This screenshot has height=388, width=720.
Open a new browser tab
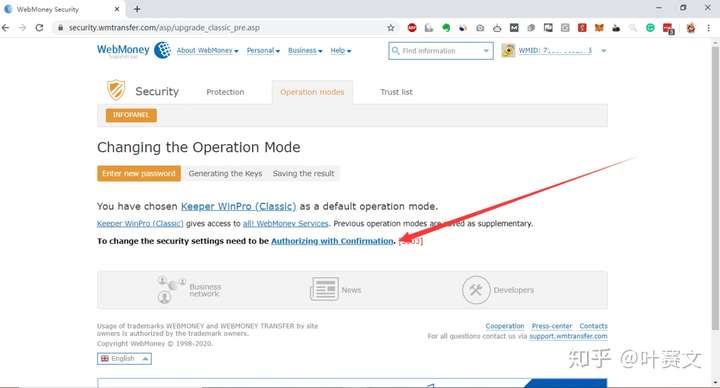point(137,9)
